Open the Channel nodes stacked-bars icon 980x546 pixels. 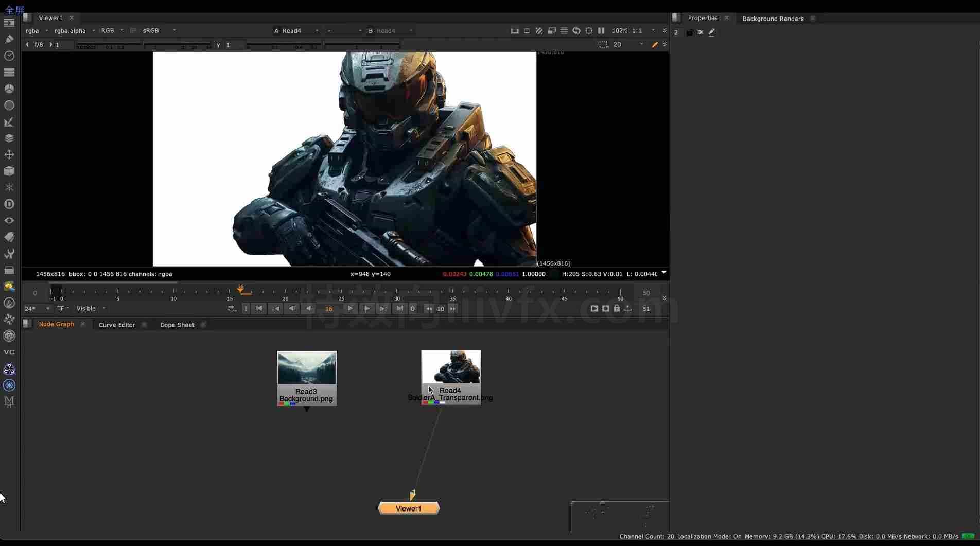[9, 72]
